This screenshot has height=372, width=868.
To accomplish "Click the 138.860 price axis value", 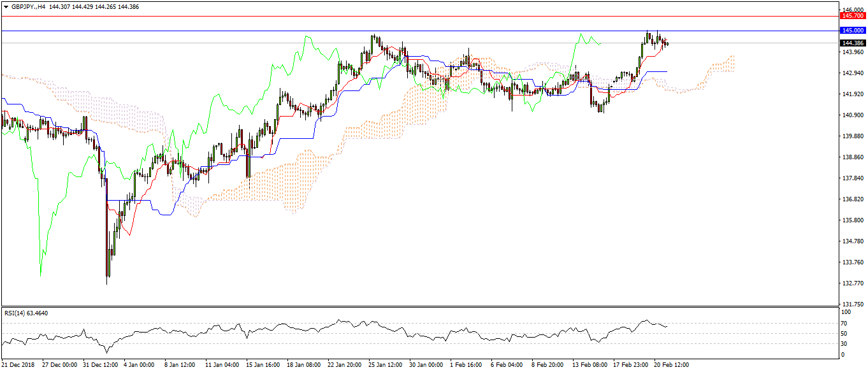I will pyautogui.click(x=852, y=157).
